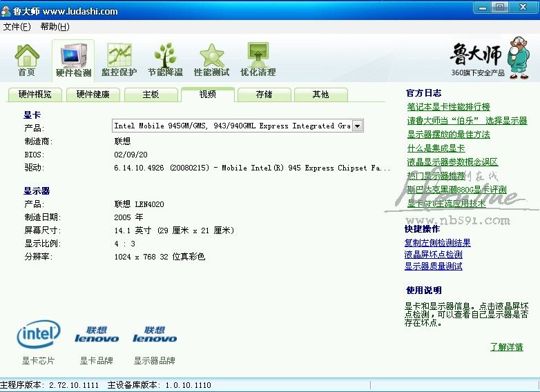Click the 官方日志 heading
Screen dimensions: 540x392
pyautogui.click(x=423, y=93)
